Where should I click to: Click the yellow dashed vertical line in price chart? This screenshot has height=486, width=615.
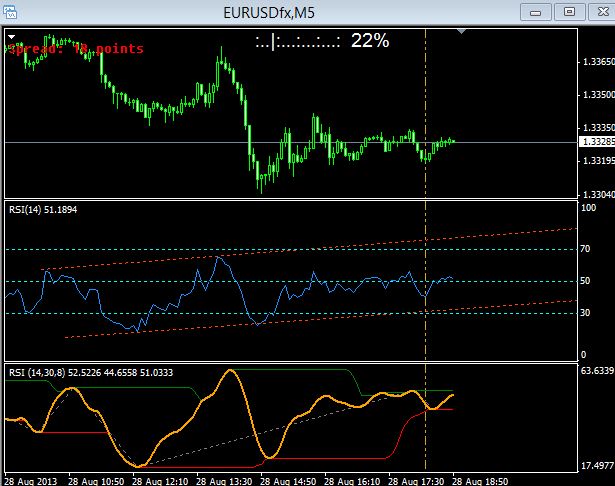coord(426,113)
